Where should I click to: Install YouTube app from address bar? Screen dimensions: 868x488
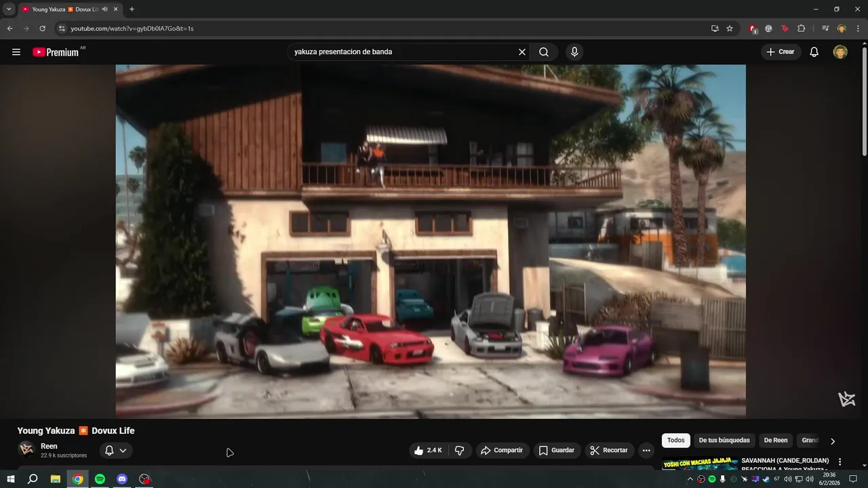[715, 28]
